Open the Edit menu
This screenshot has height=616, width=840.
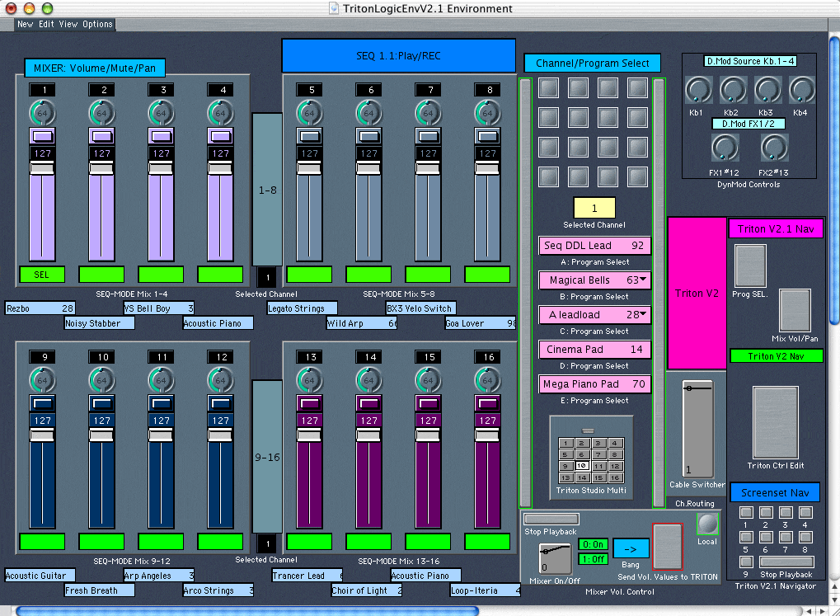point(47,24)
